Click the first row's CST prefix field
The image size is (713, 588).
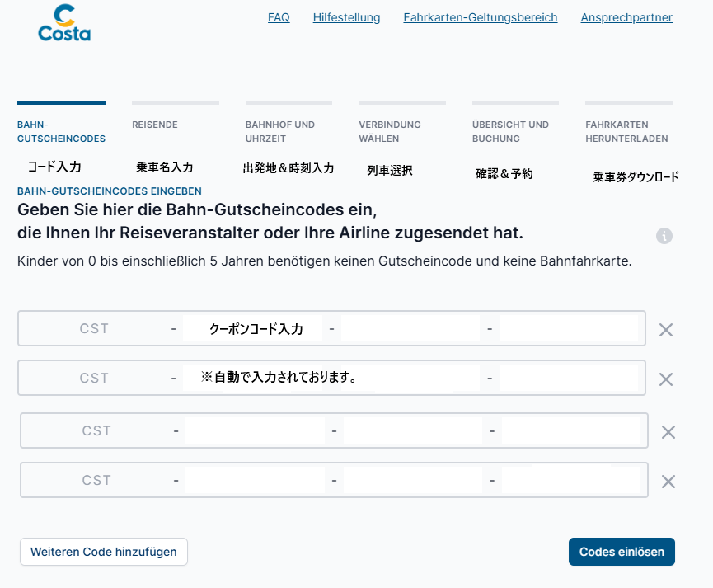pyautogui.click(x=94, y=328)
